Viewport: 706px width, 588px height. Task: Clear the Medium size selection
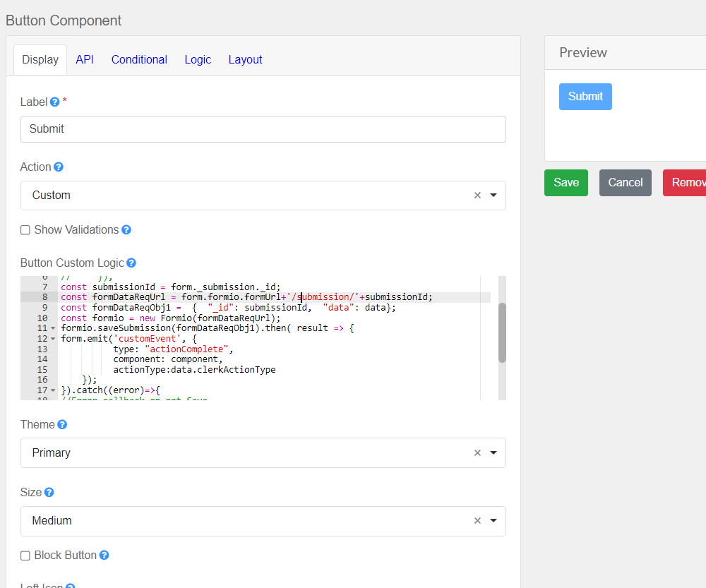477,520
